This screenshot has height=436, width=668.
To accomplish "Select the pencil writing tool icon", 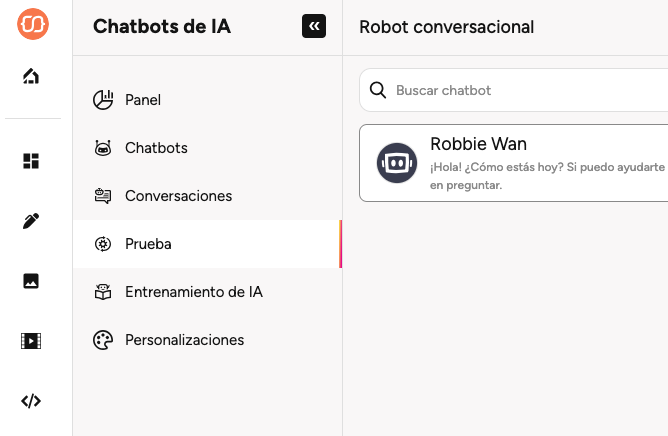I will [31, 221].
